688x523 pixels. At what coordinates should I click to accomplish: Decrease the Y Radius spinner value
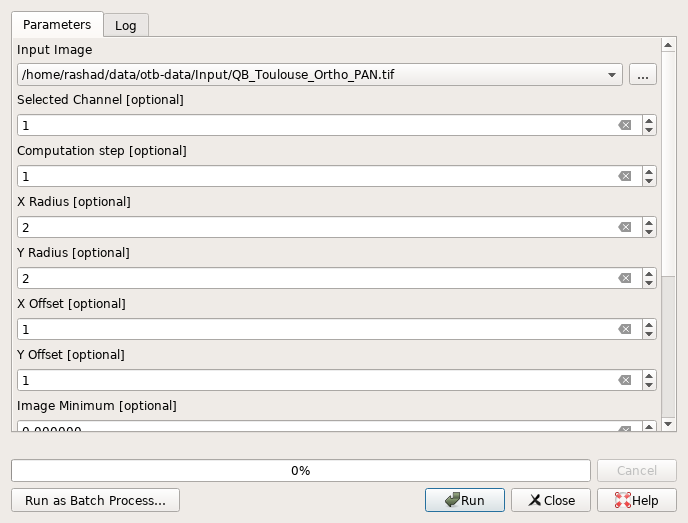pyautogui.click(x=649, y=283)
